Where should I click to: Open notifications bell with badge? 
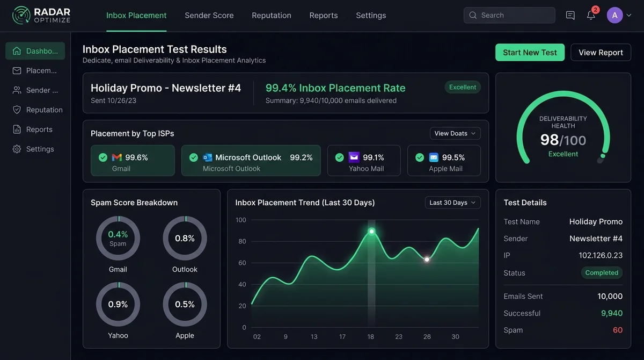pyautogui.click(x=591, y=15)
